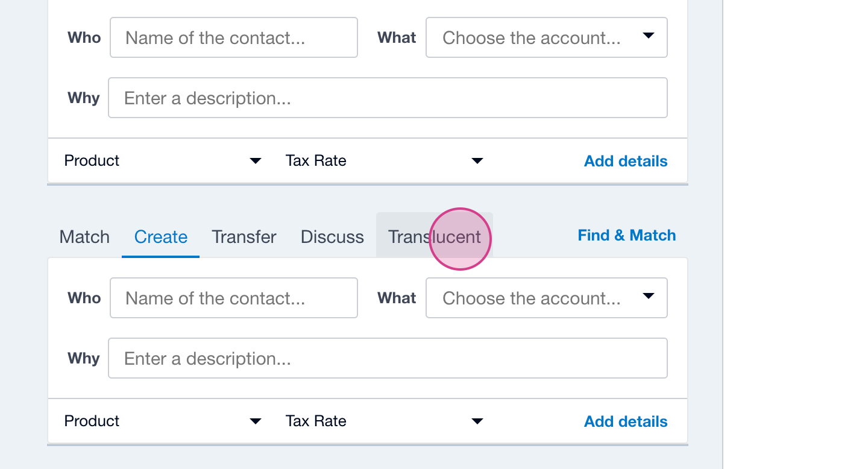
Task: Expand the upper Tax Rate dropdown
Action: pyautogui.click(x=384, y=161)
